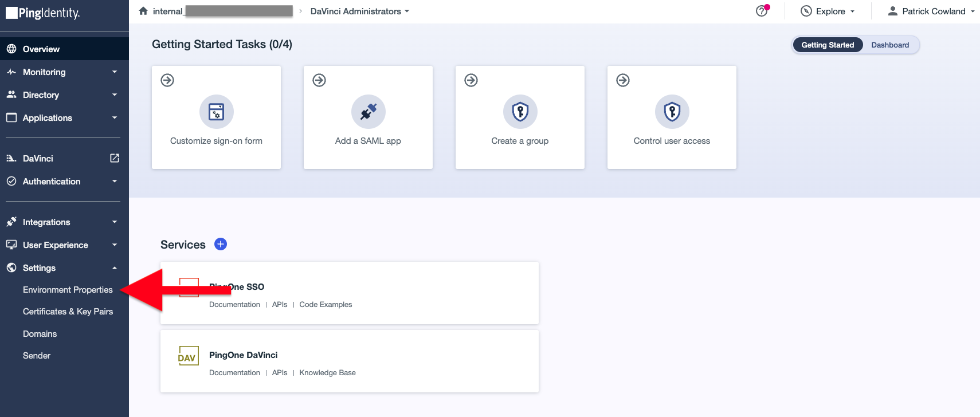Expand the Integrations menu arrow
The height and width of the screenshot is (417, 980).
tap(115, 222)
